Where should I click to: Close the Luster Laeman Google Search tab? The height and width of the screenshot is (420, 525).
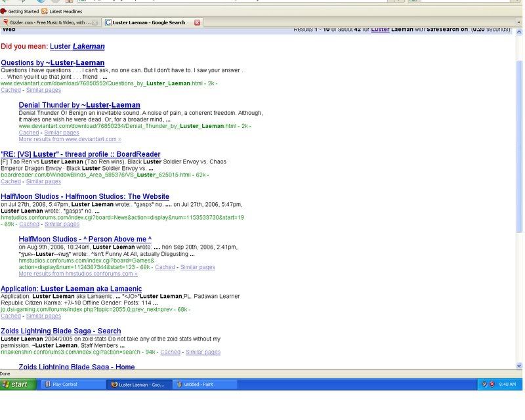[198, 22]
